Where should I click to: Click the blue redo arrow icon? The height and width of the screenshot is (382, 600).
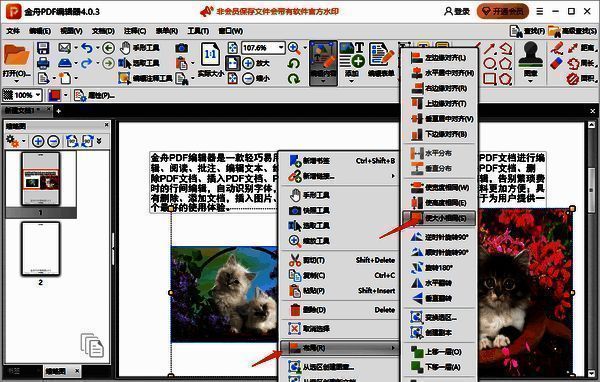[x=87, y=63]
